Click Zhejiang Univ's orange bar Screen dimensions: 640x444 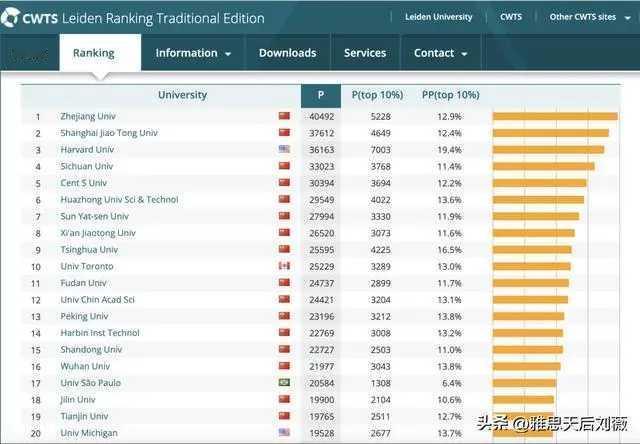pyautogui.click(x=555, y=116)
